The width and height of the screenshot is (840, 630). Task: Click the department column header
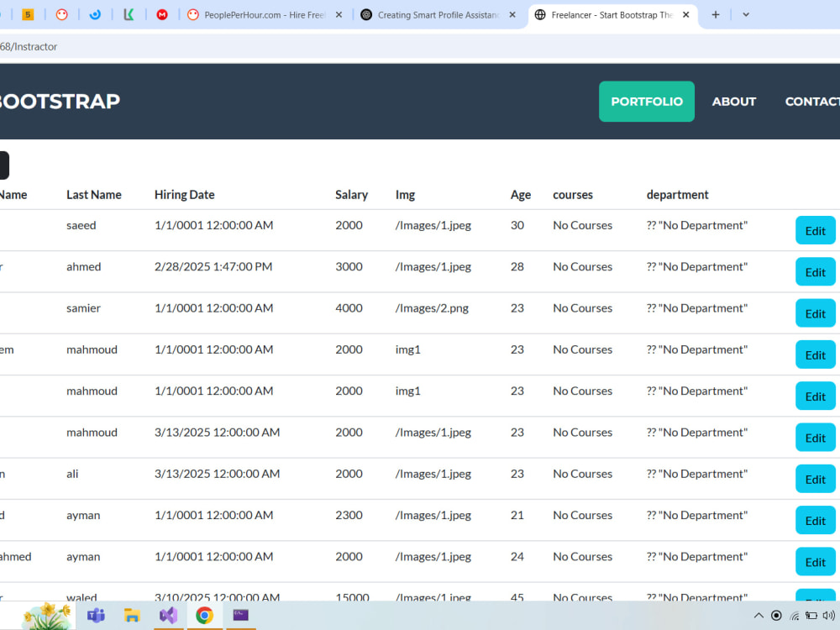coord(677,195)
